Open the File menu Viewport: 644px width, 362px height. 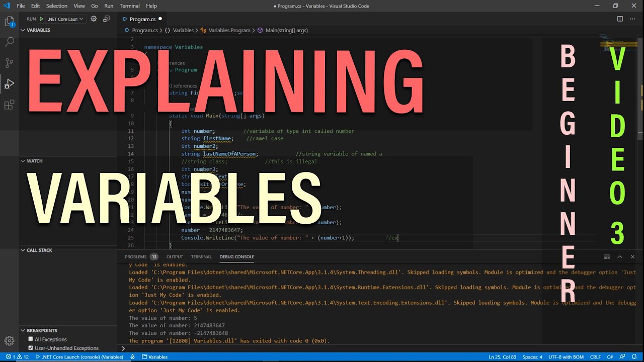click(21, 6)
